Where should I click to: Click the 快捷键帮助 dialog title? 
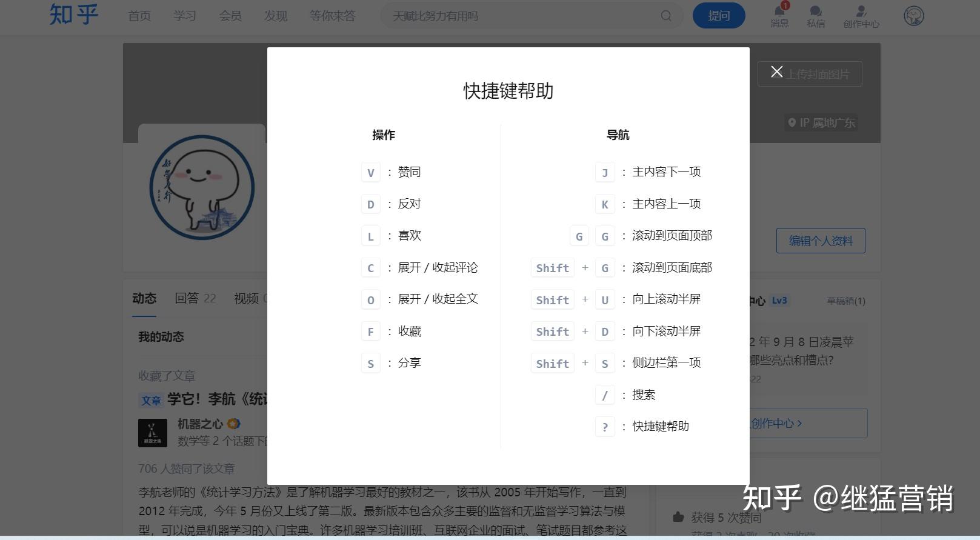tap(508, 91)
